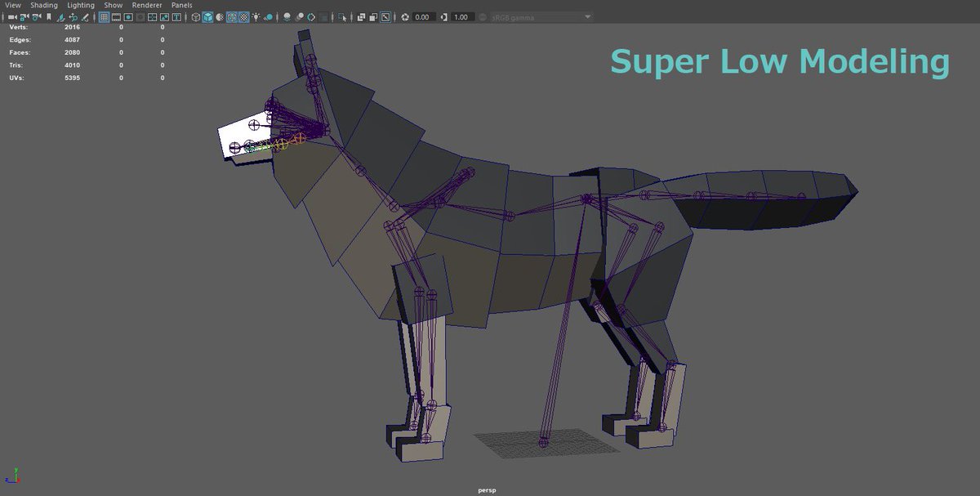Click the Use All Lights bulb
Image resolution: width=980 pixels, height=496 pixels.
pos(256,17)
